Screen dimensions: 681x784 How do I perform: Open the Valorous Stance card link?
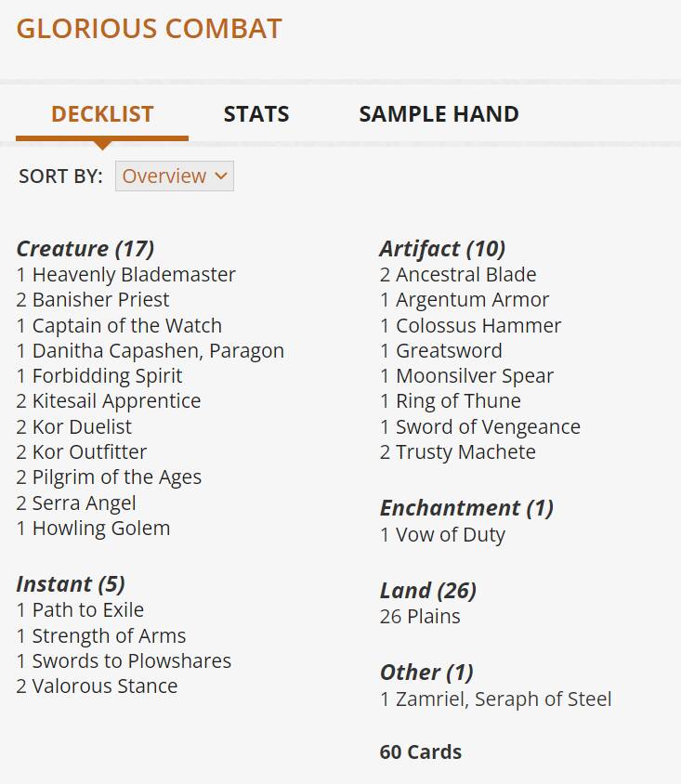pyautogui.click(x=104, y=686)
